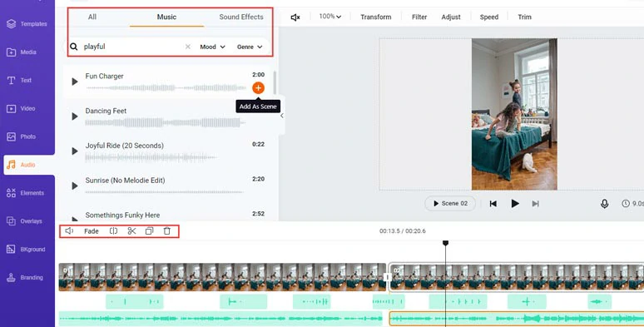Viewport: 644px width, 327px height.
Task: Open the Elements panel in sidebar
Action: (27, 193)
